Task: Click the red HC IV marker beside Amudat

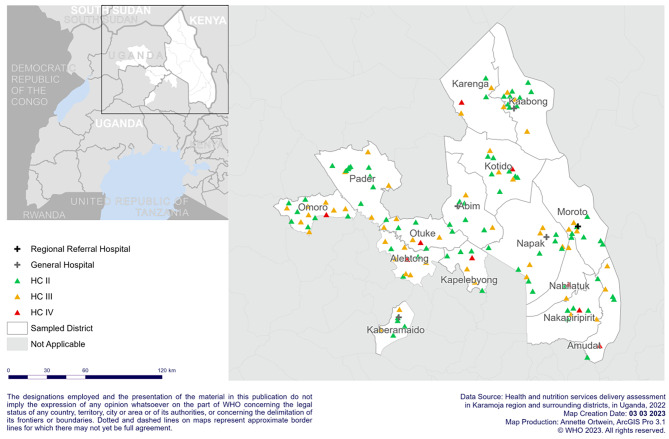Action: [599, 346]
